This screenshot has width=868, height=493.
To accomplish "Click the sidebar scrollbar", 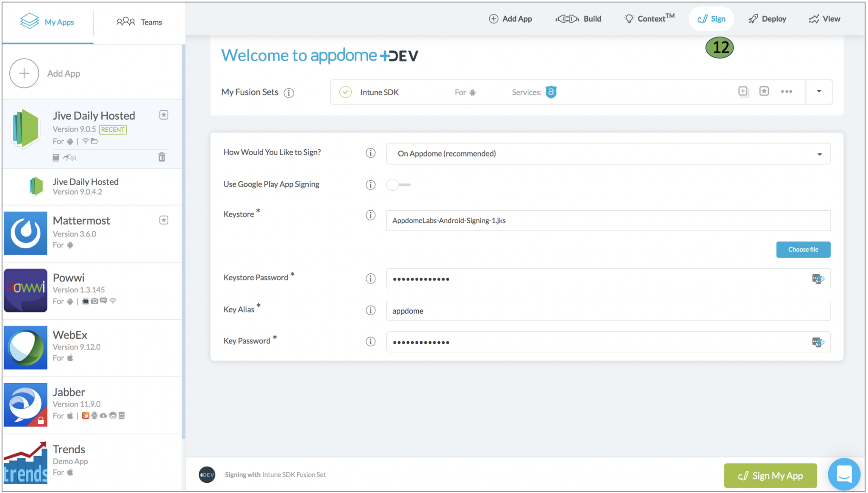I will (183, 242).
